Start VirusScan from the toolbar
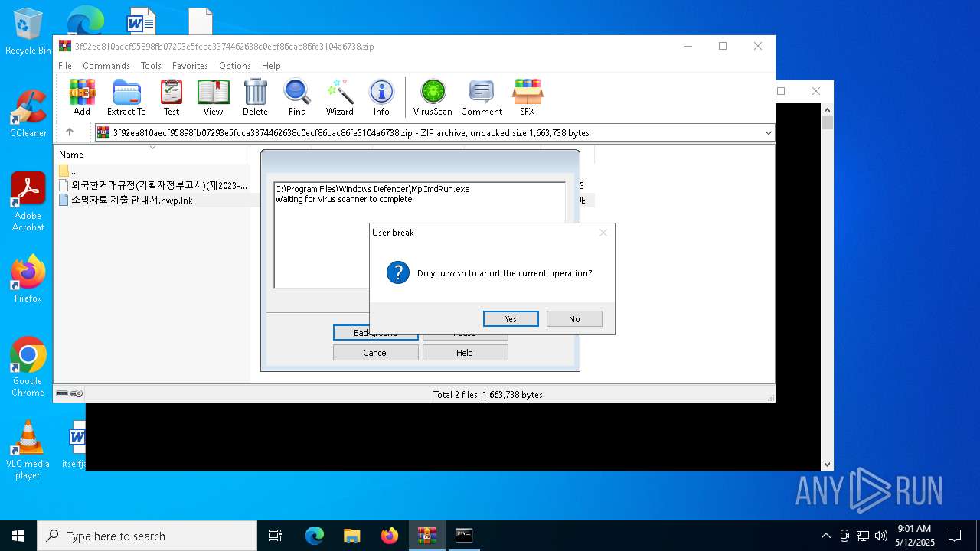The width and height of the screenshot is (980, 551). (x=433, y=97)
